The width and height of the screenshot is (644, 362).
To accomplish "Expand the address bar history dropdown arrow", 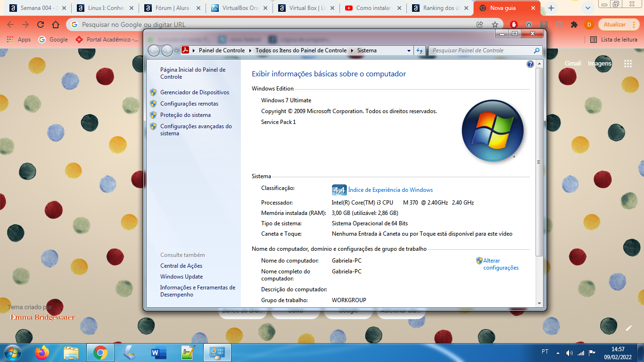I will [x=409, y=50].
